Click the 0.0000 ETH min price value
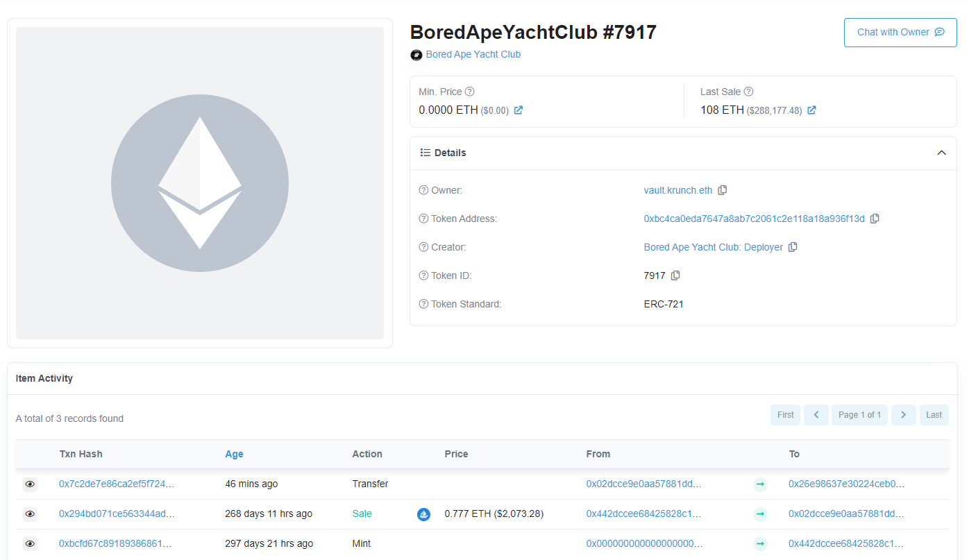 coord(448,110)
